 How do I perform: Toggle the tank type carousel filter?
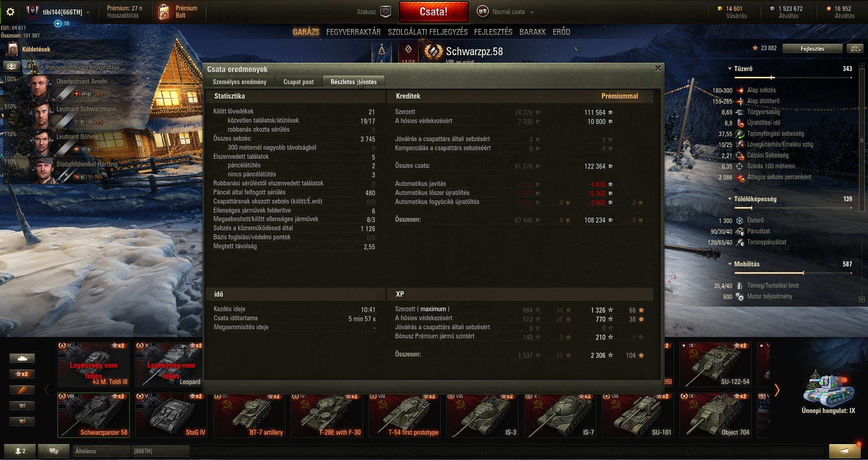[x=22, y=358]
